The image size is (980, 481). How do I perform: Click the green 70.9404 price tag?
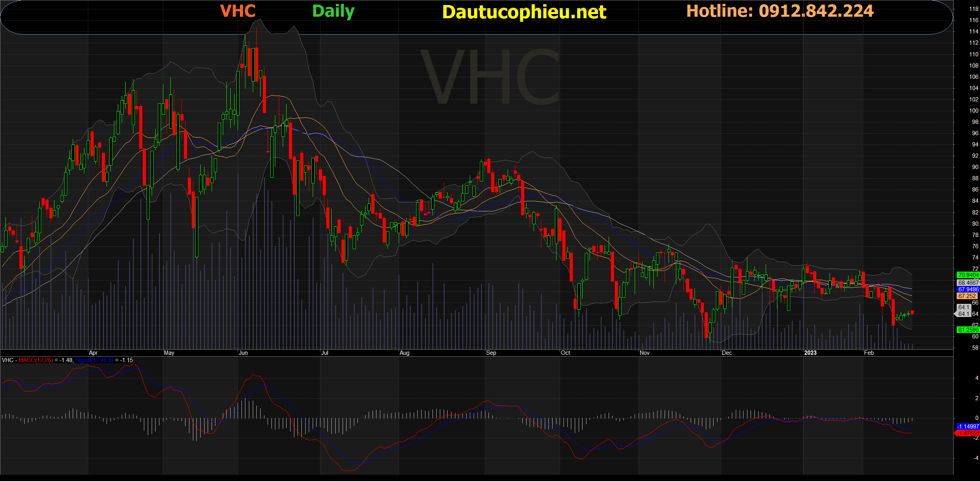(968, 275)
